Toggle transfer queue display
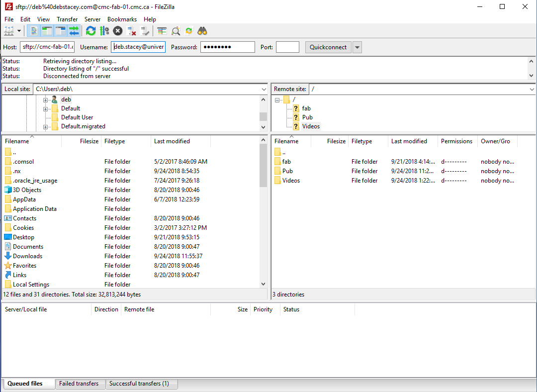This screenshot has height=392, width=537. (74, 31)
